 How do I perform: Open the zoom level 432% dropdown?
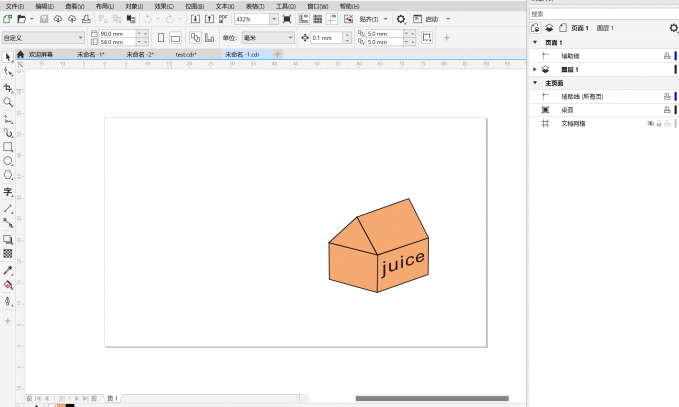274,19
